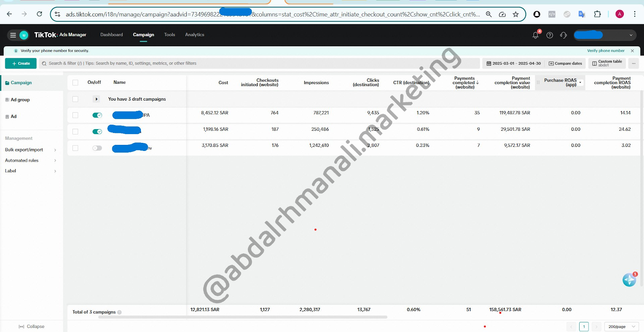Open the browser performance speedometer icon
The image size is (644, 332).
coord(502,14)
